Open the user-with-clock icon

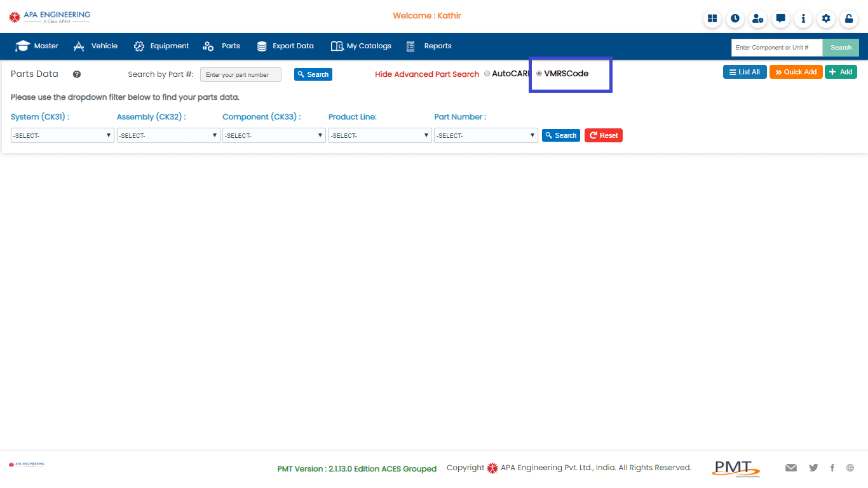pyautogui.click(x=757, y=18)
